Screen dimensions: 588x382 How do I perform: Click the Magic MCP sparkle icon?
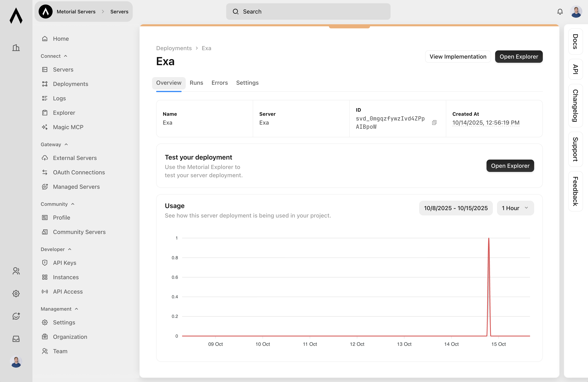pos(45,127)
